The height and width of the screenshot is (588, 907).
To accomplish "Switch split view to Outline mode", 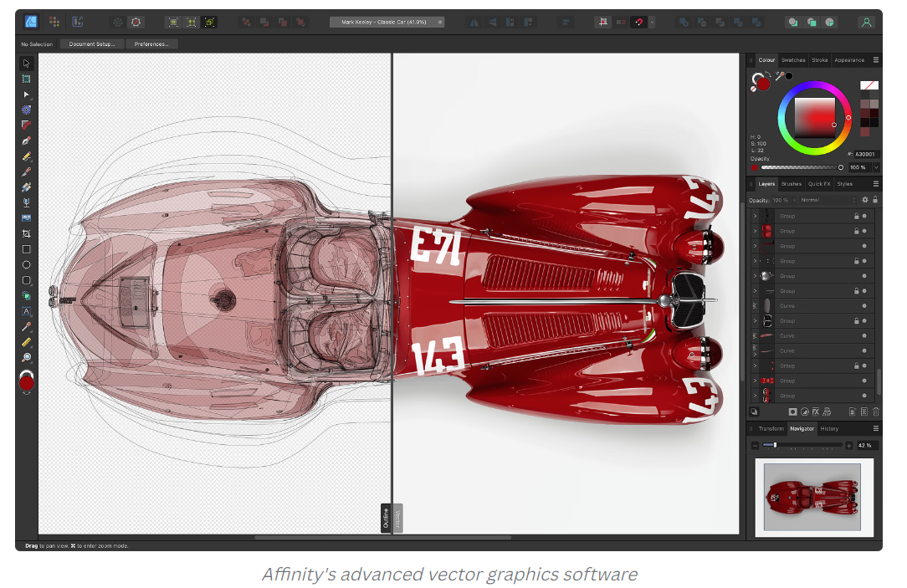I will pos(386,517).
